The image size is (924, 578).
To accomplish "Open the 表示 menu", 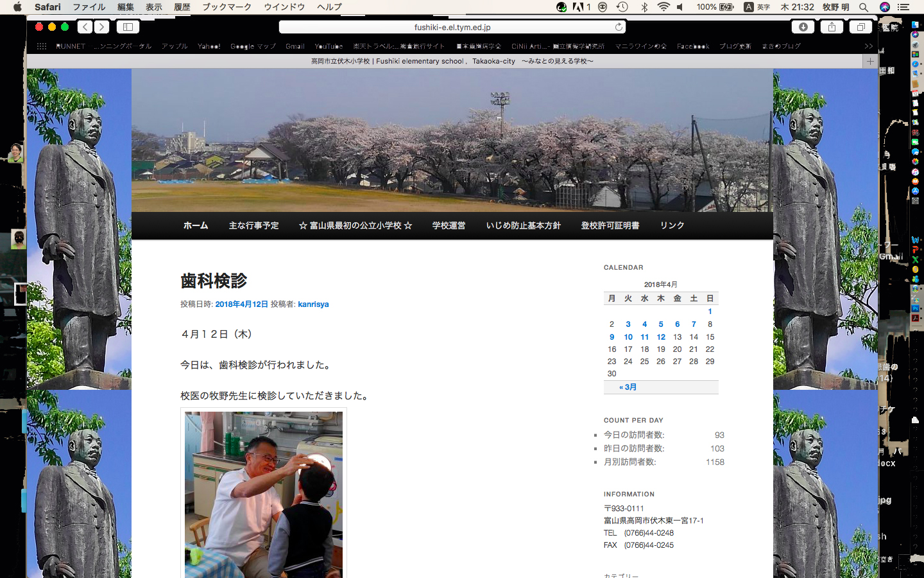I will pos(154,7).
